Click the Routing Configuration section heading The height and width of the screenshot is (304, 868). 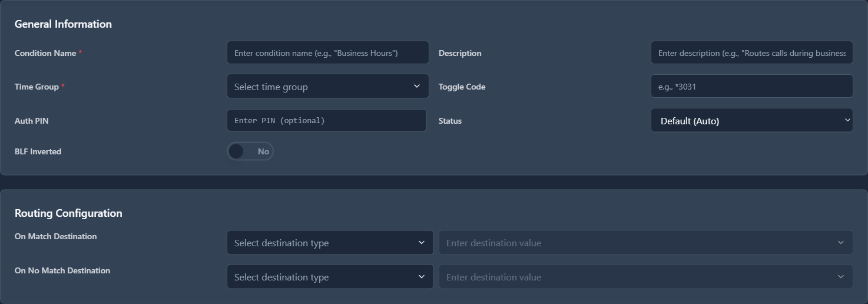click(x=68, y=213)
